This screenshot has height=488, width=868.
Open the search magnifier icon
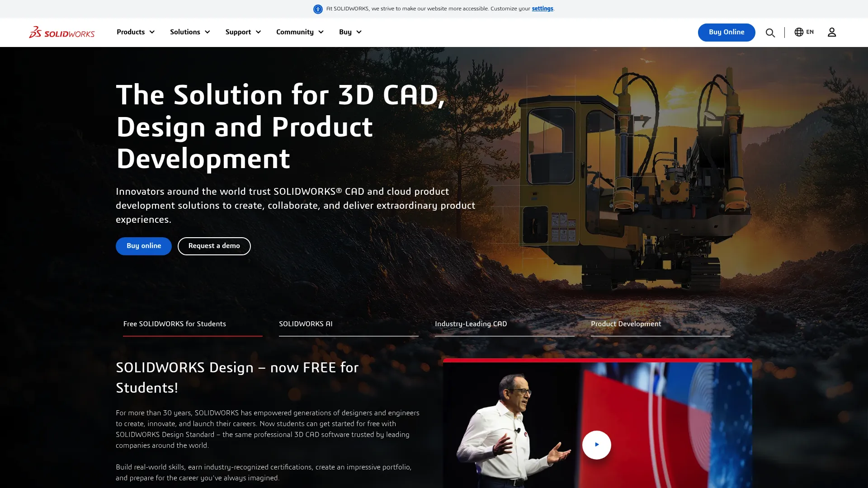770,33
